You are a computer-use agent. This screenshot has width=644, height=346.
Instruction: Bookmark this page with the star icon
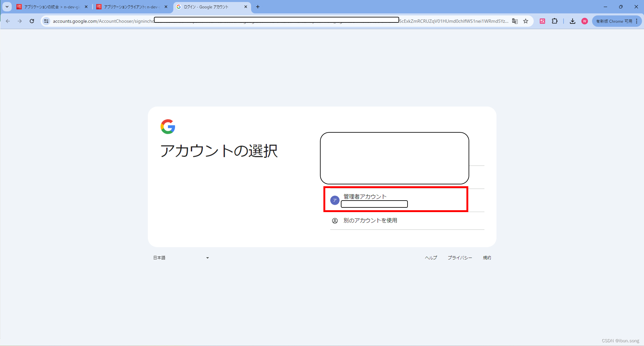point(526,21)
